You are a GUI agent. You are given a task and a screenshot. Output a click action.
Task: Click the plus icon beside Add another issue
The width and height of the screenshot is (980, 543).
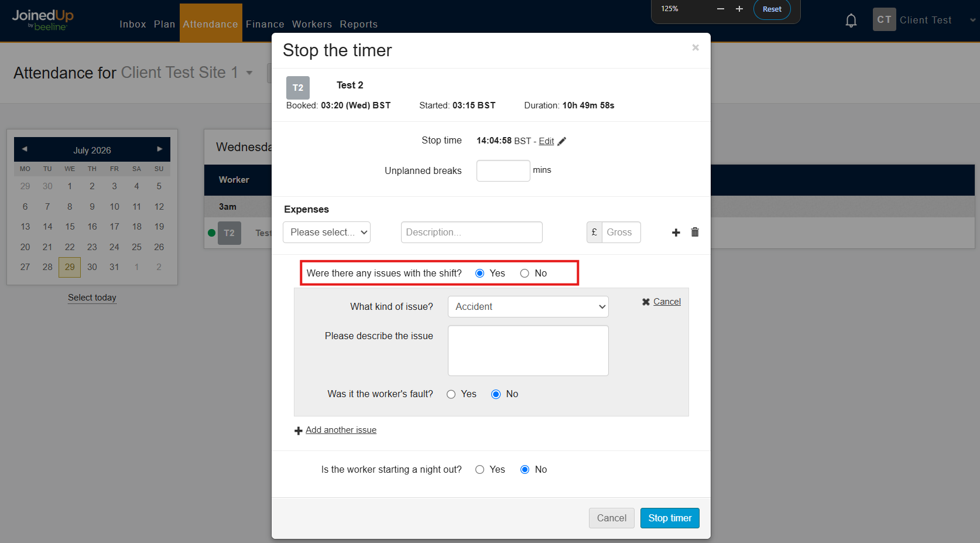pos(299,431)
